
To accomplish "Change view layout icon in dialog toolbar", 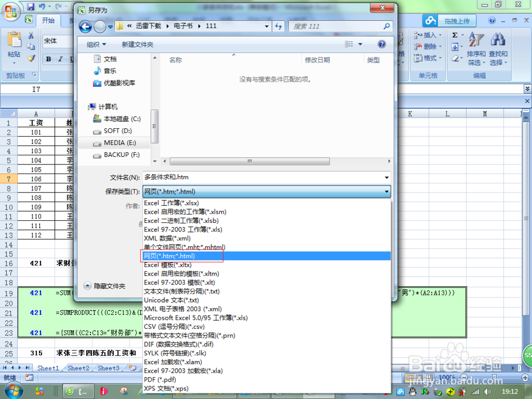I will pyautogui.click(x=349, y=44).
